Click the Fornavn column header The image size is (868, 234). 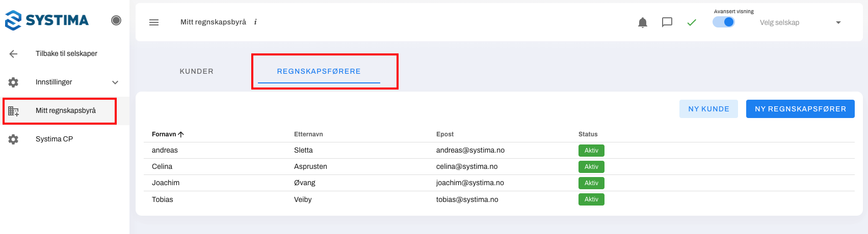pos(164,134)
